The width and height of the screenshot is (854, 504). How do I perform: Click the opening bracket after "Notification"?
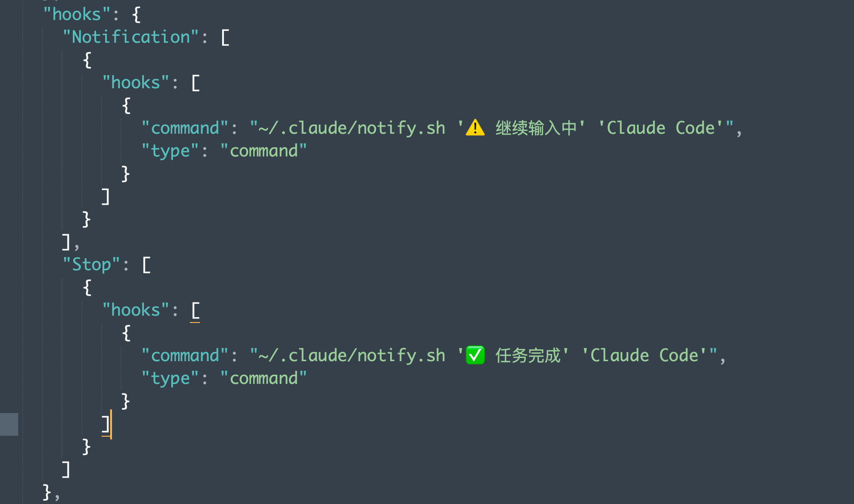coord(225,37)
